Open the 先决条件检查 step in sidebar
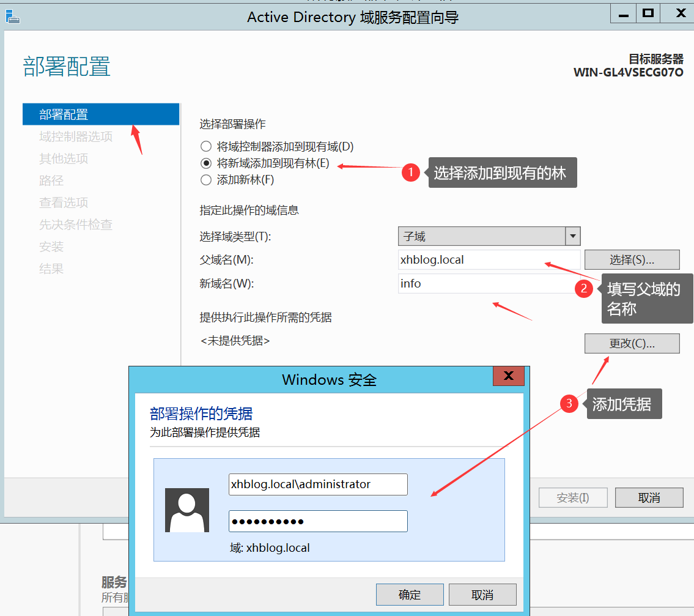Screen dimensions: 694x616 click(x=76, y=225)
